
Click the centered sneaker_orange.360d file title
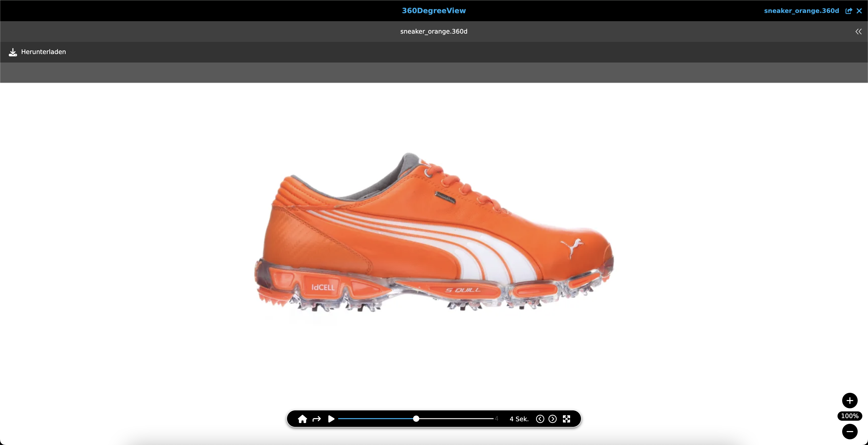(x=434, y=31)
